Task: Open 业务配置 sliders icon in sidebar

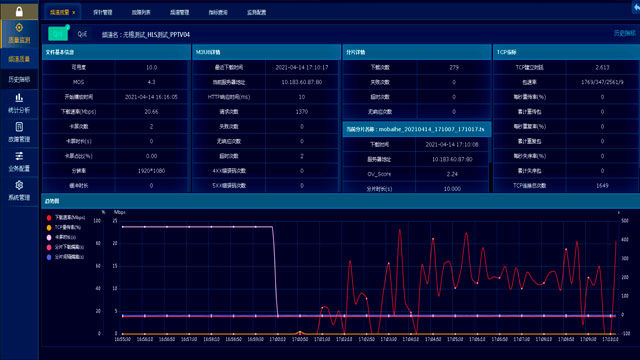Action: click(x=19, y=156)
